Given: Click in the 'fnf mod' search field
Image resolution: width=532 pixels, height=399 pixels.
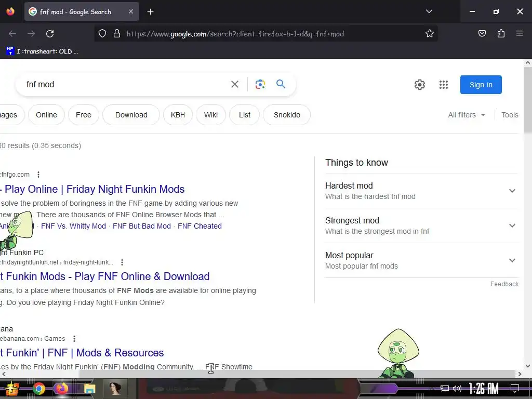Looking at the screenshot, I should 126,84.
